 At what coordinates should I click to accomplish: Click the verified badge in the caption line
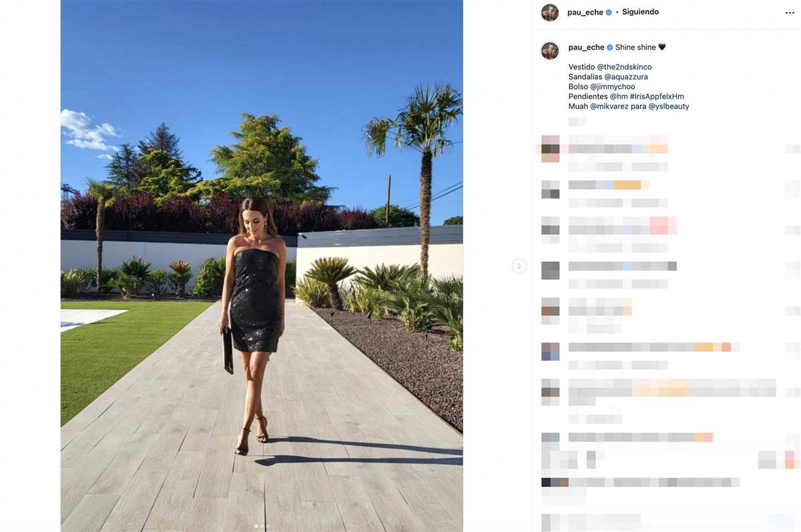pos(609,47)
